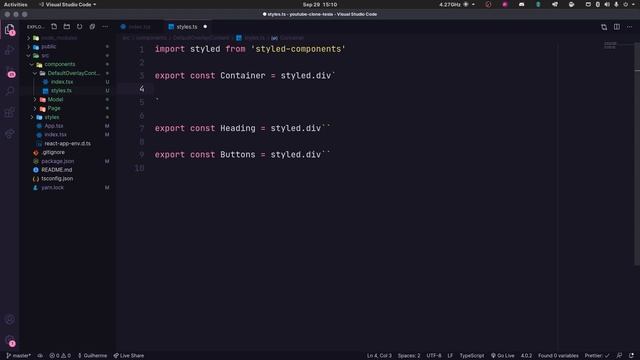Collapse the components folder
This screenshot has width=640, height=360.
point(68,64)
